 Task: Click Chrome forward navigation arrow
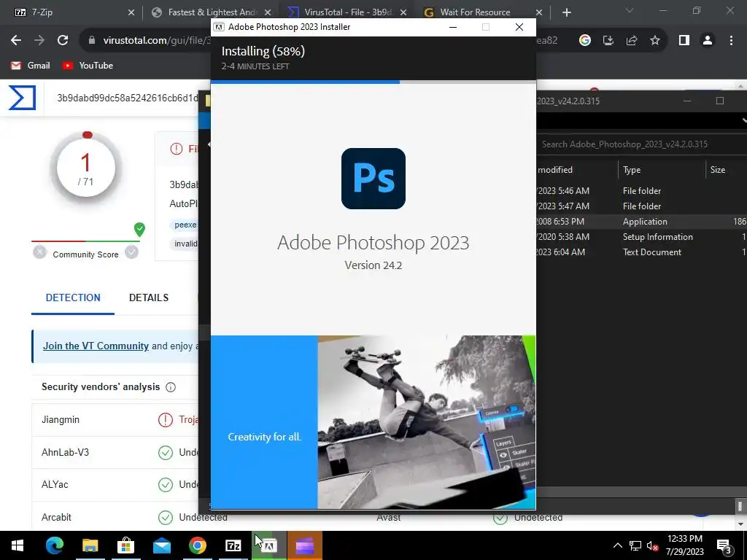click(x=39, y=41)
